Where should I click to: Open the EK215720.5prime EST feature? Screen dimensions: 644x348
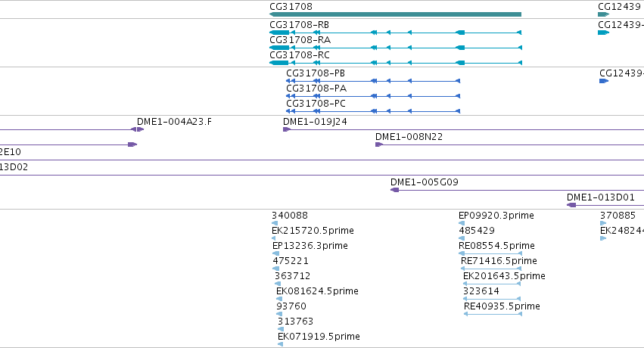(x=273, y=238)
